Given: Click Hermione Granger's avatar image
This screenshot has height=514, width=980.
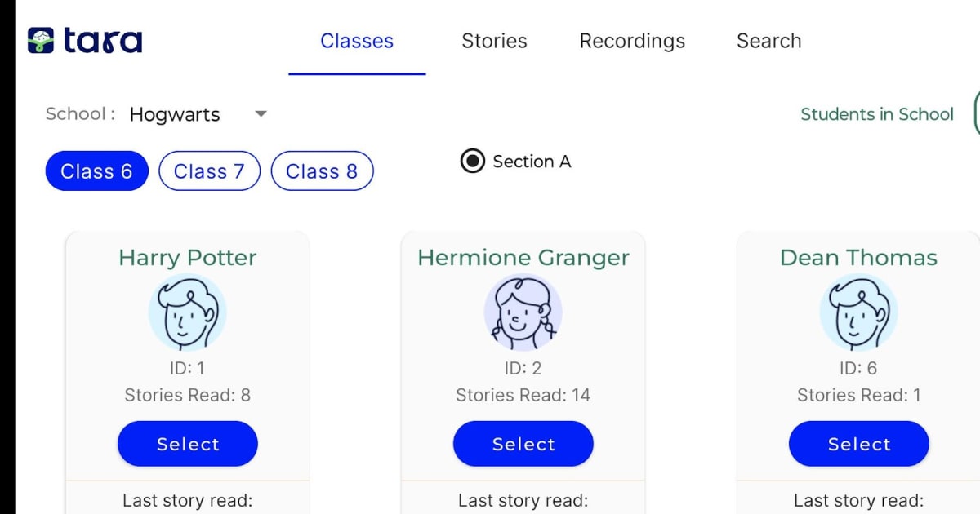Looking at the screenshot, I should click(523, 312).
